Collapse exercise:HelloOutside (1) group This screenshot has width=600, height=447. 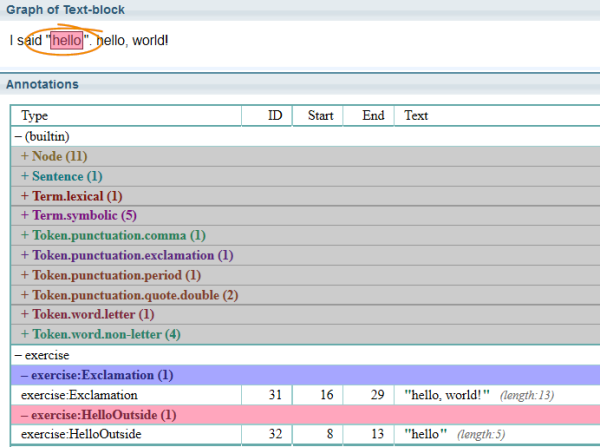[98, 414]
